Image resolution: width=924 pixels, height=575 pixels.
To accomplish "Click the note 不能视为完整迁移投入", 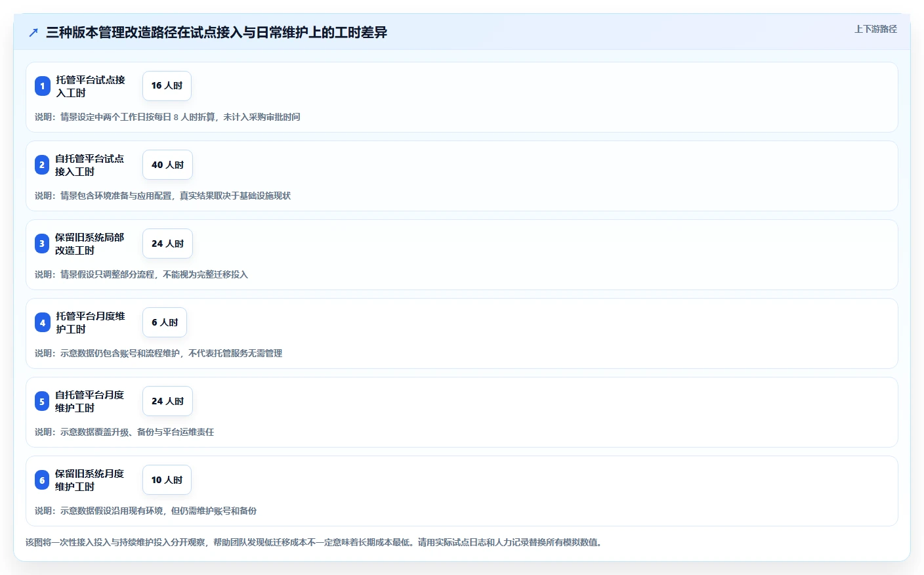I will (x=141, y=274).
